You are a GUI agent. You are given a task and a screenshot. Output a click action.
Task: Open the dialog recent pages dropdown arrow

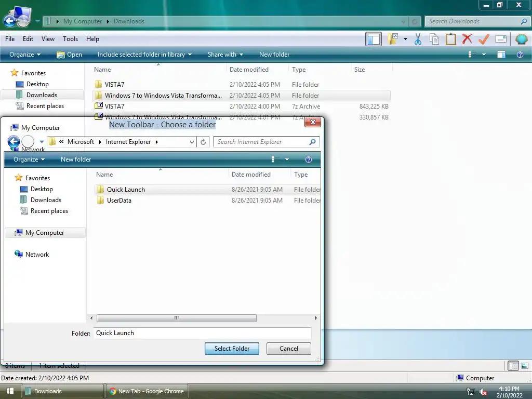42,142
